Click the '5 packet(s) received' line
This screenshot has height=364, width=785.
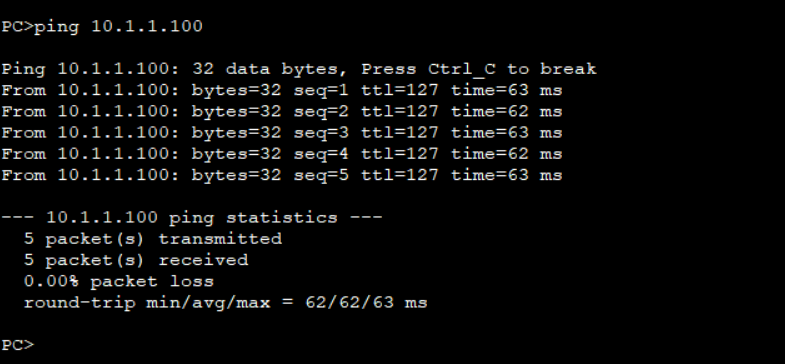tap(136, 260)
